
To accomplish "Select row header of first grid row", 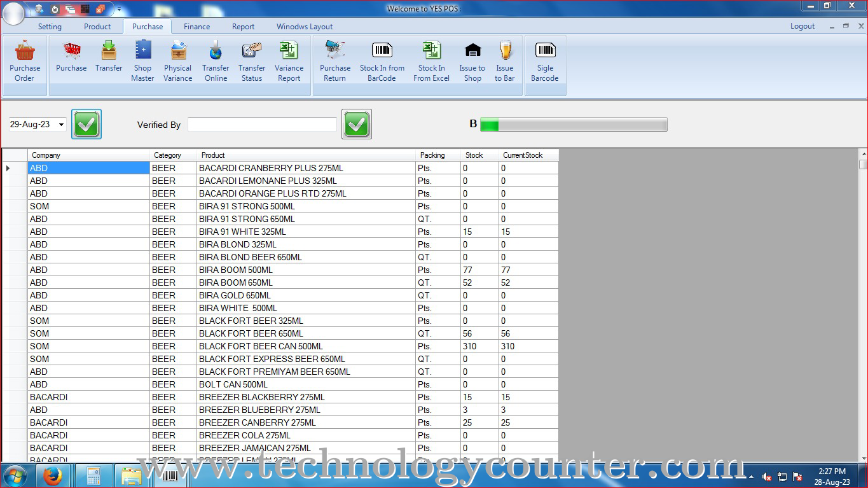I will (x=15, y=168).
